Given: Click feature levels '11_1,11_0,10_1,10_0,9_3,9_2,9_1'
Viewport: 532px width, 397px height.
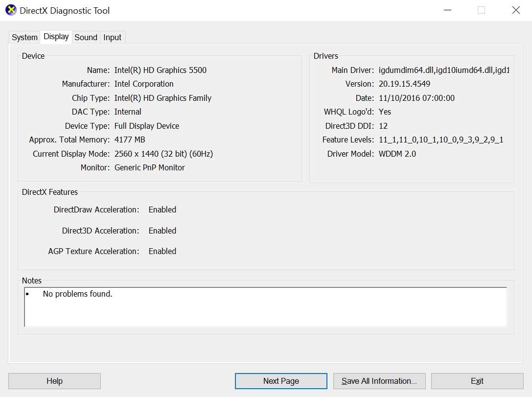Looking at the screenshot, I should coord(441,140).
